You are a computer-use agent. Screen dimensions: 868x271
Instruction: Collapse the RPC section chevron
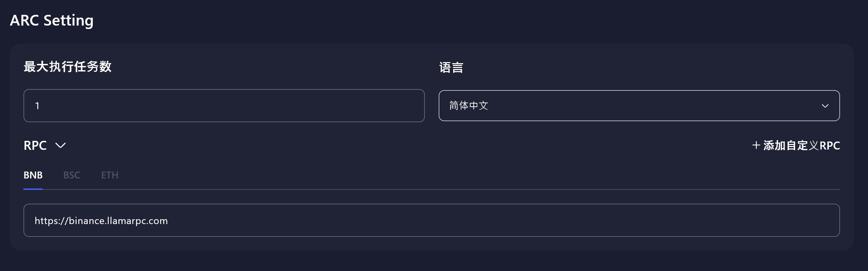click(x=60, y=146)
